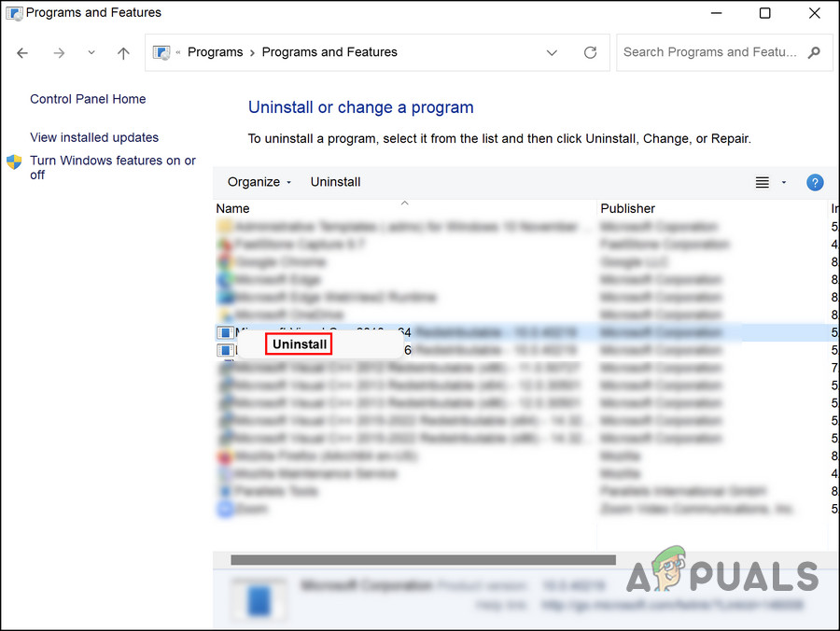This screenshot has height=631, width=840.
Task: Click the back navigation arrow
Action: pos(22,52)
